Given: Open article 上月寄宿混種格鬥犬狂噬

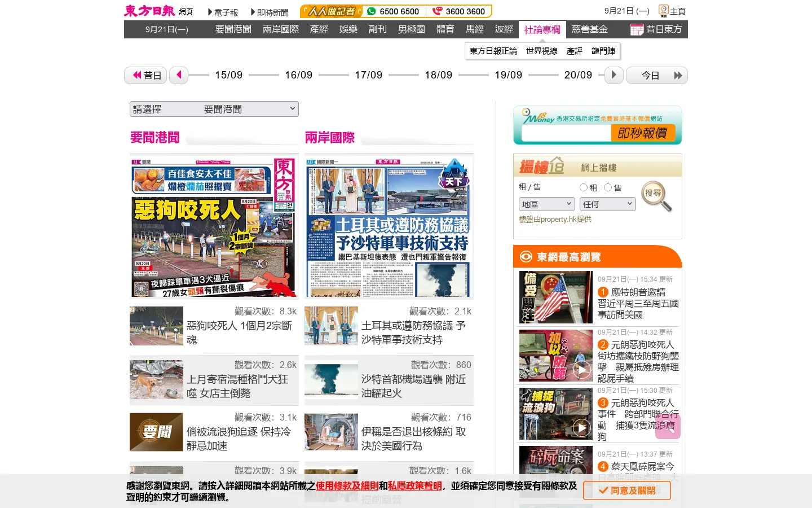Looking at the screenshot, I should (x=237, y=386).
